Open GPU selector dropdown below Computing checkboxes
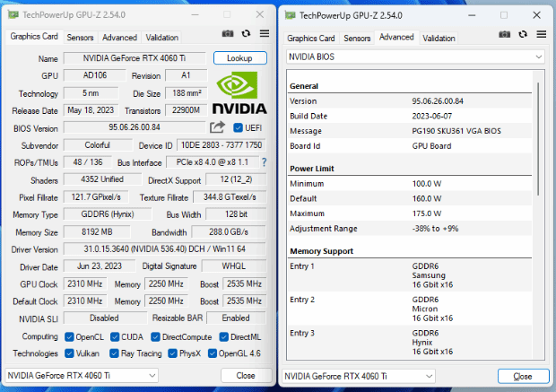This screenshot has height=392, width=556. tap(107, 375)
